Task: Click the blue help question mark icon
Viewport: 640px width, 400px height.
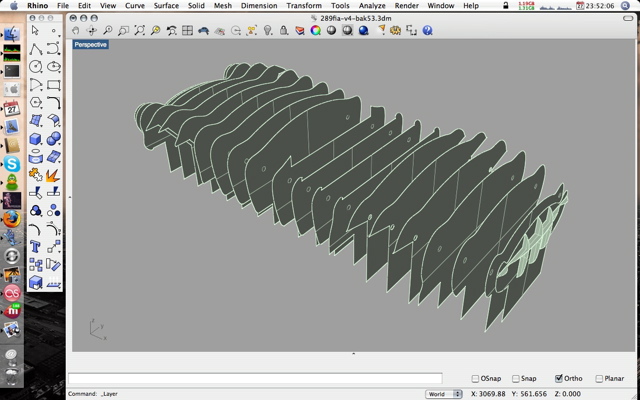Action: coord(428,31)
